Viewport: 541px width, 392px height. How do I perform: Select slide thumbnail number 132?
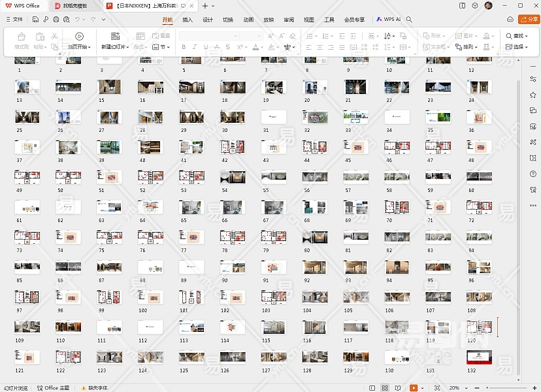point(478,357)
